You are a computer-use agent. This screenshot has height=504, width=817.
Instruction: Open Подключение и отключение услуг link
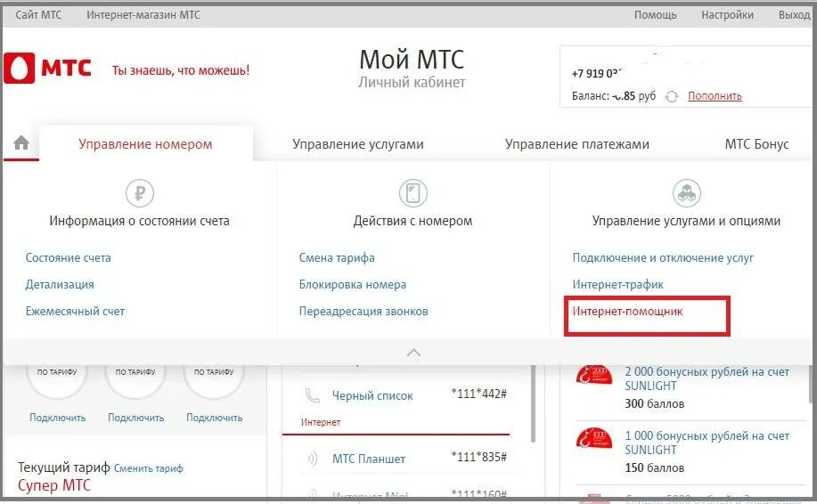(x=663, y=257)
